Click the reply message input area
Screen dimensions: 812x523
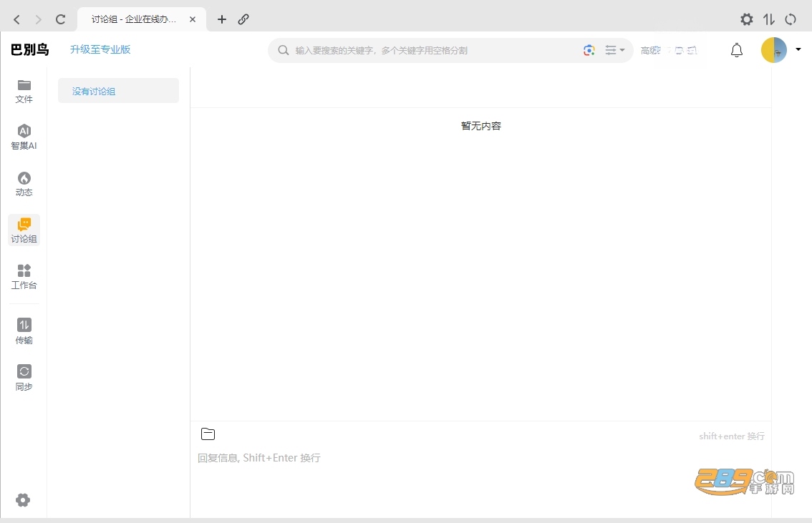click(x=480, y=482)
